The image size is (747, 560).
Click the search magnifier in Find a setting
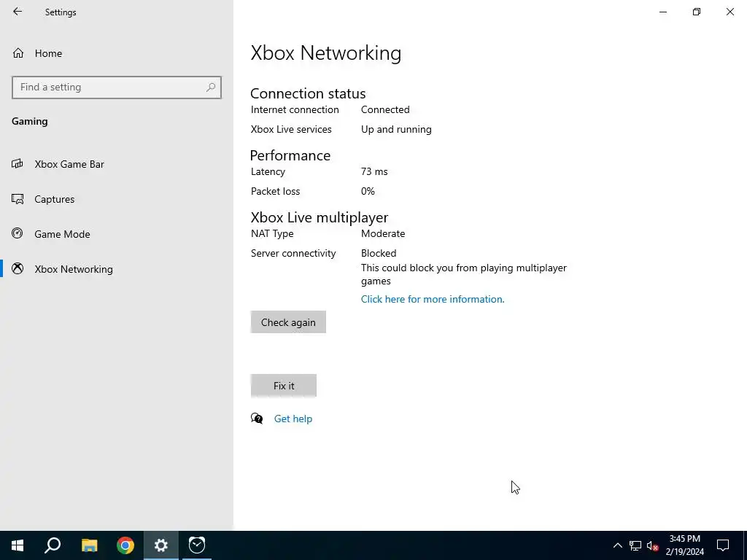(x=211, y=87)
